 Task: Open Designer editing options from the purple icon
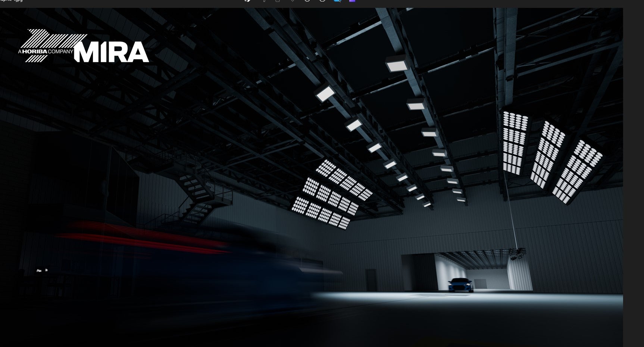tap(352, 1)
